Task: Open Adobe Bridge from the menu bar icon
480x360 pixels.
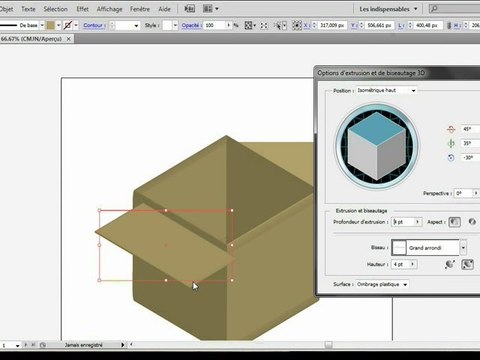Action: click(x=190, y=9)
